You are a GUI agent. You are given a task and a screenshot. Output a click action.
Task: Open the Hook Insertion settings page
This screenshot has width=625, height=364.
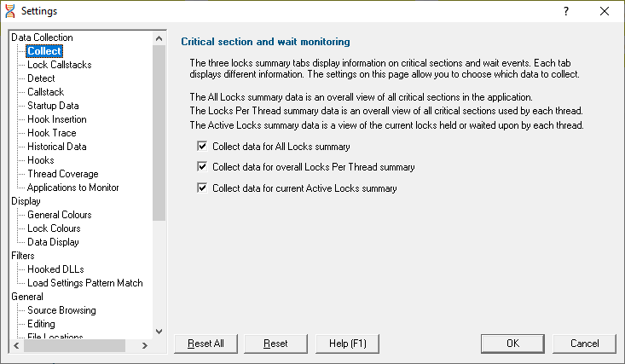pos(57,119)
